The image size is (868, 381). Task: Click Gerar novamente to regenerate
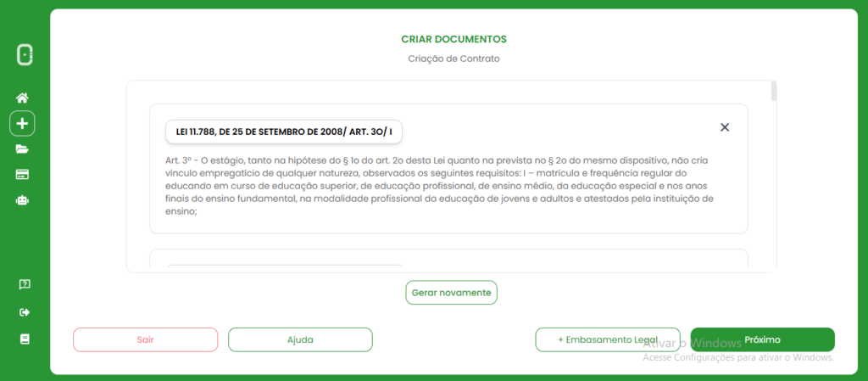[451, 292]
